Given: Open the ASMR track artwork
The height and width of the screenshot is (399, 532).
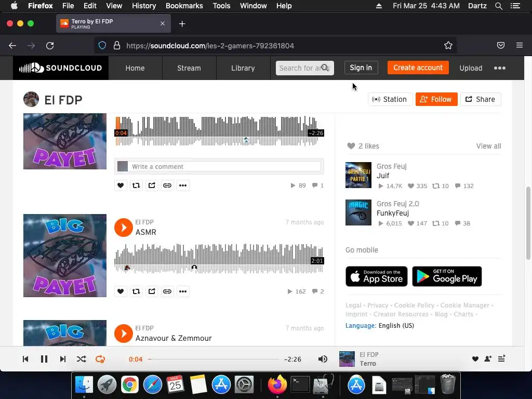Looking at the screenshot, I should [65, 256].
